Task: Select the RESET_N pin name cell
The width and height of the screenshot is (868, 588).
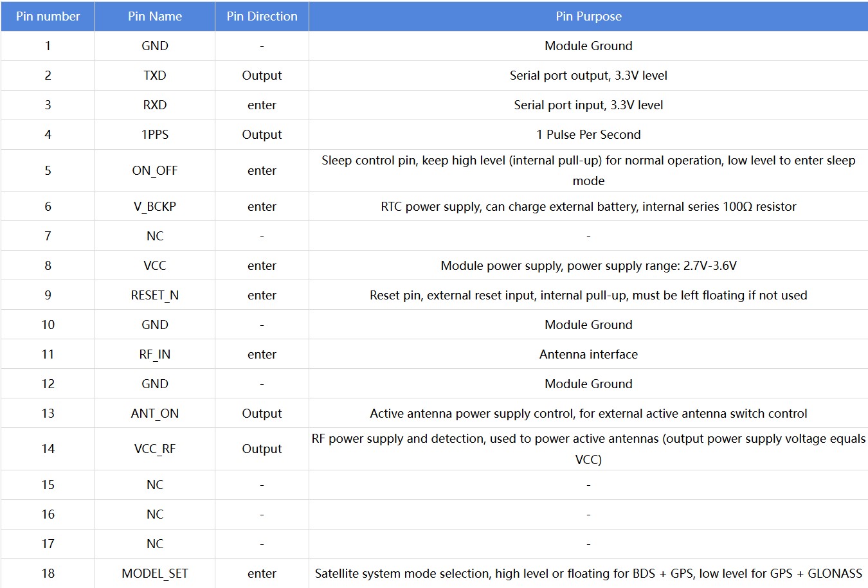Action: (x=155, y=295)
